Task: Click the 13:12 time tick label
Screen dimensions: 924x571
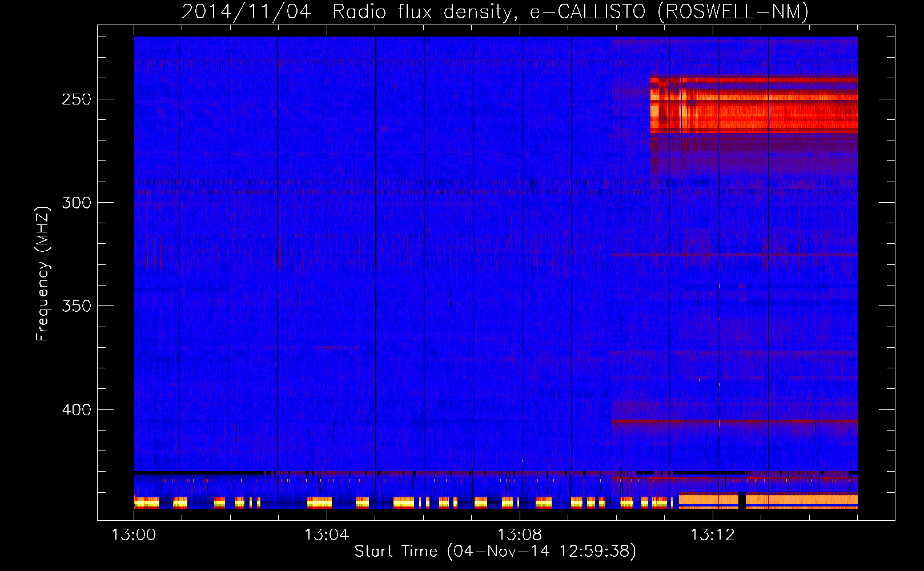Action: tap(713, 535)
